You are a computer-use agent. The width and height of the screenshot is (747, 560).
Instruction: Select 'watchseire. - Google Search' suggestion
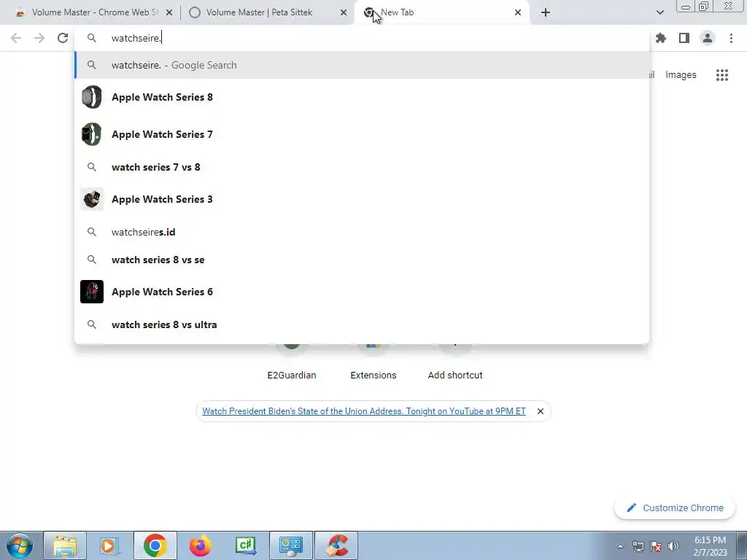(x=362, y=65)
